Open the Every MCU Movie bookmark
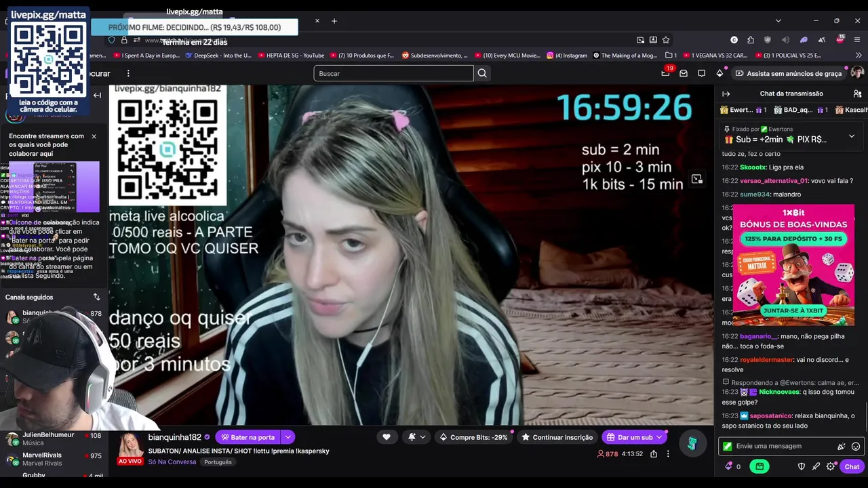 (508, 56)
